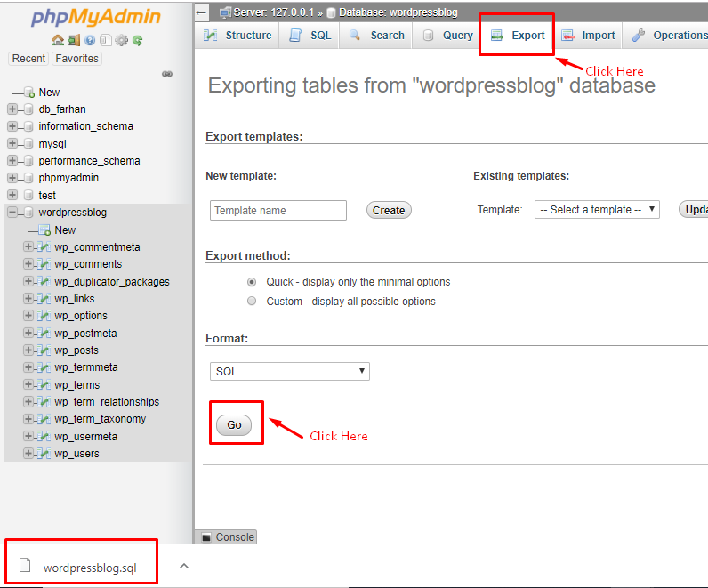Click the Favorites button
The height and width of the screenshot is (588, 708).
click(x=76, y=58)
